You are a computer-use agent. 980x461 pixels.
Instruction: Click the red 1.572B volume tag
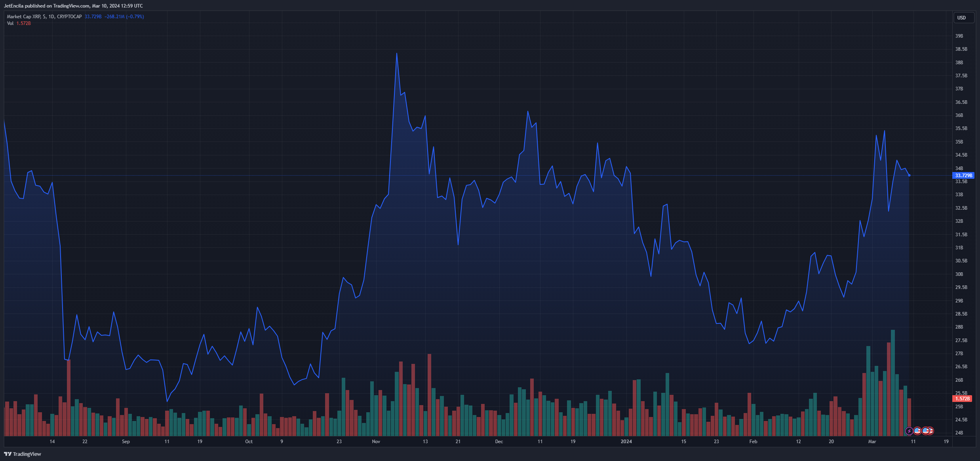(x=963, y=398)
